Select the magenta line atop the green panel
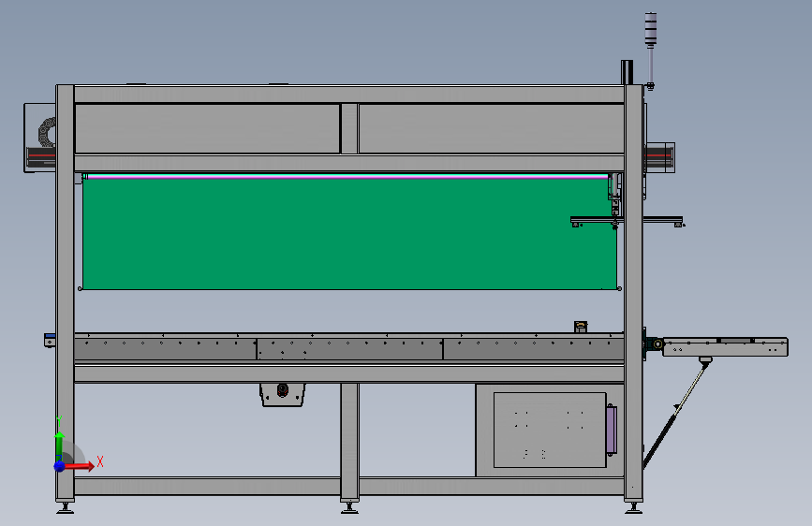Image resolution: width=812 pixels, height=526 pixels. pos(347,177)
